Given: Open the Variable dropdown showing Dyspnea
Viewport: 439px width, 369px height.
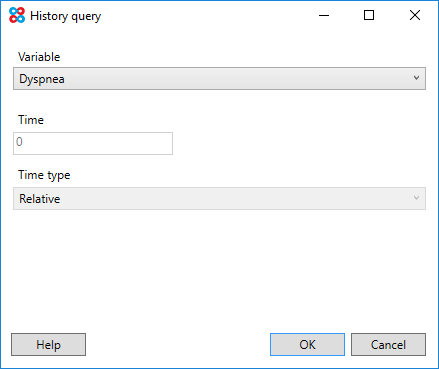Looking at the screenshot, I should point(219,79).
